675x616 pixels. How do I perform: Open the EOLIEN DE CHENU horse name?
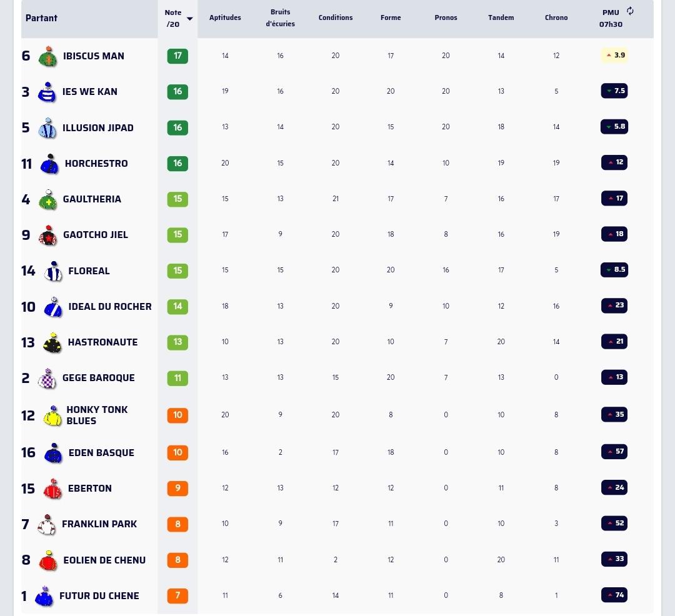click(x=104, y=560)
